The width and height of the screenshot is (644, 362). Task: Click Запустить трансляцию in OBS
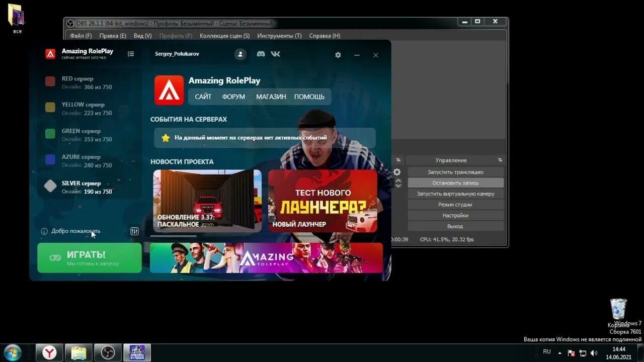pos(455,172)
